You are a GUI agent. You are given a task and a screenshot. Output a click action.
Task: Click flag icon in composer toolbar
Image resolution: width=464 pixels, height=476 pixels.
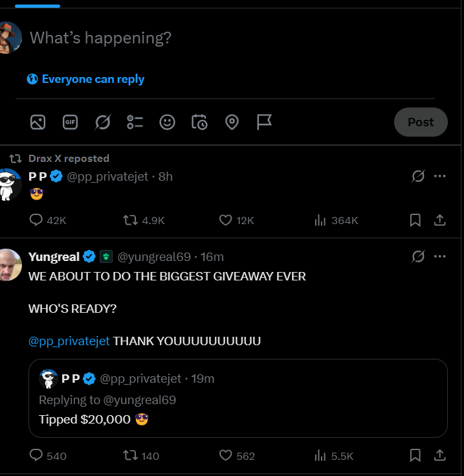pos(264,122)
